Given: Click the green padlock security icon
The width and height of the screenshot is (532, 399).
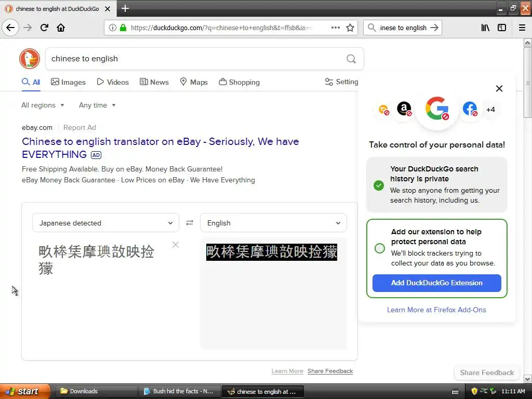Looking at the screenshot, I should tap(123, 28).
